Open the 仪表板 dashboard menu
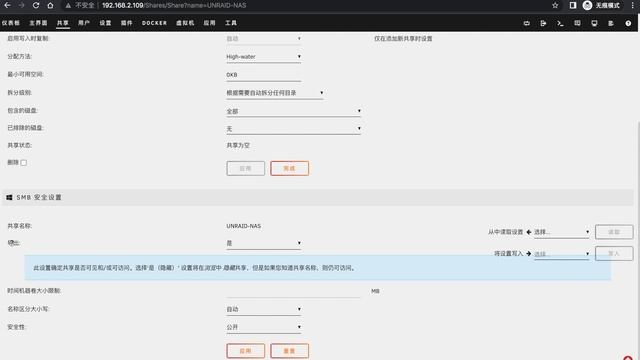This screenshot has width=640, height=360. coord(11,23)
